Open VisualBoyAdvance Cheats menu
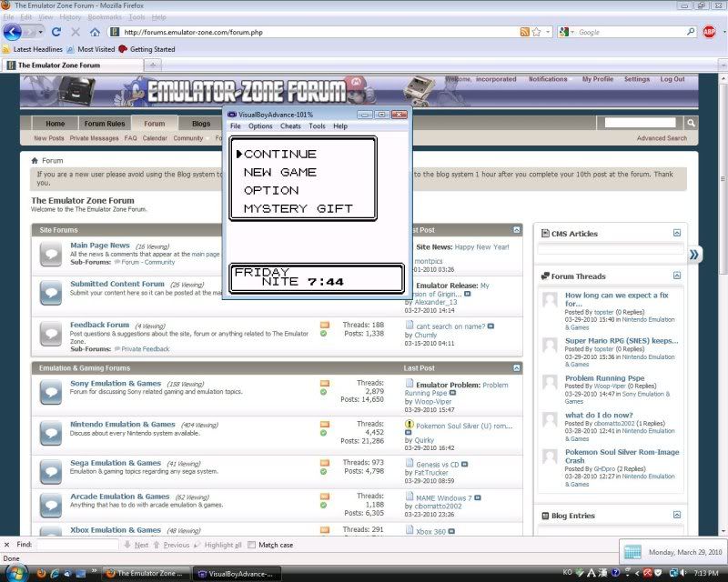Viewport: 728px width, 582px height. 290,126
